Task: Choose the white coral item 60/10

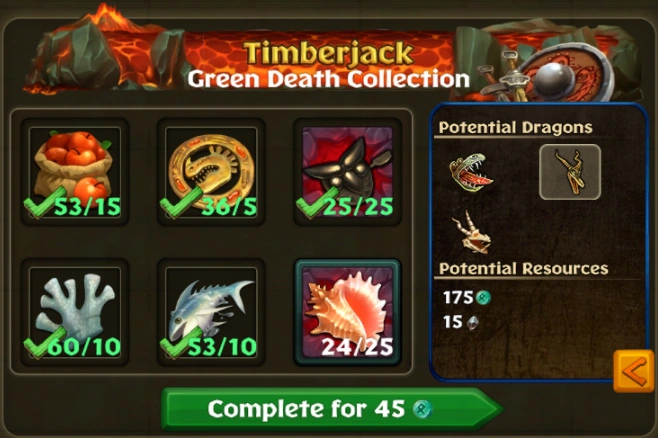Action: tap(75, 312)
